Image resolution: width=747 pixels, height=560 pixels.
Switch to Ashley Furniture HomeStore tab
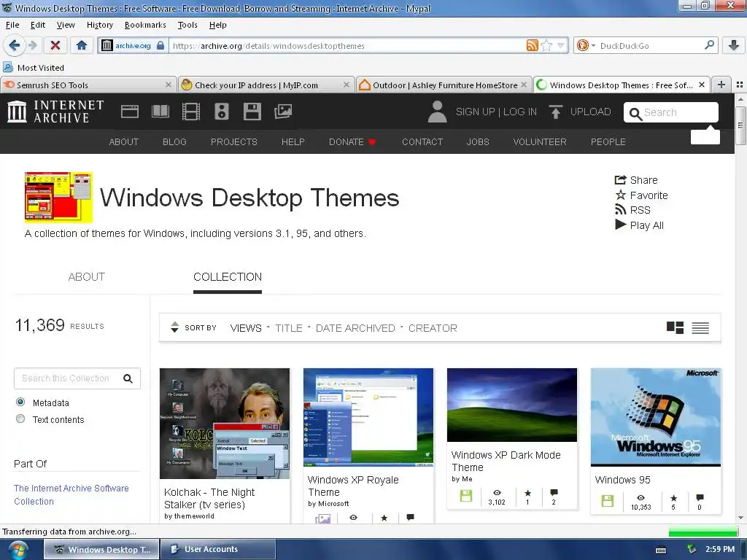pos(444,85)
